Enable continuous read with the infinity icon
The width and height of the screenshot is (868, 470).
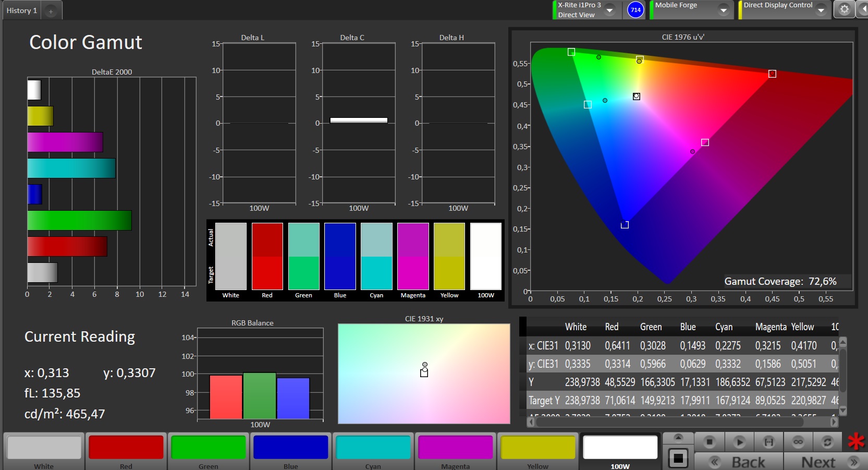[798, 442]
